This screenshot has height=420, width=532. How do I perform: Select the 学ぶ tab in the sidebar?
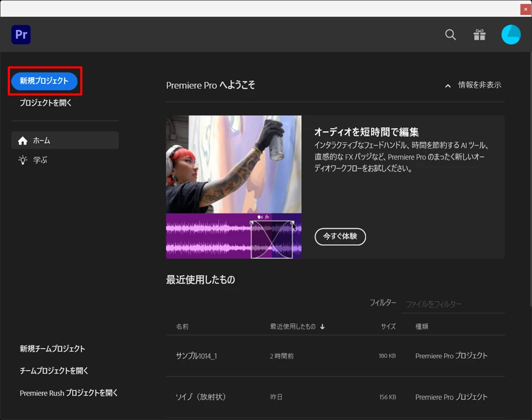65,160
